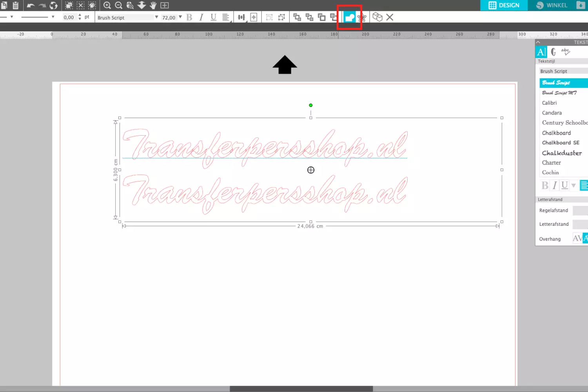
Task: Undo the last action
Action: coord(31,5)
